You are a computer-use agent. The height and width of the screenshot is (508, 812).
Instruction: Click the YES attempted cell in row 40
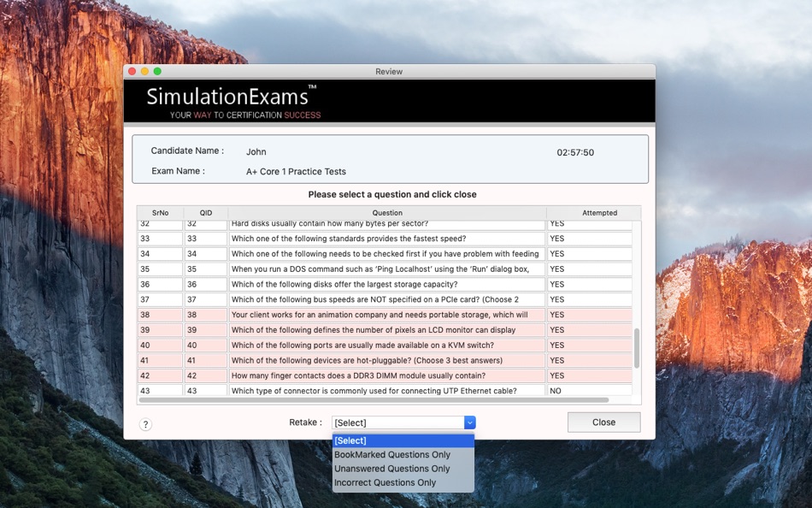tap(589, 346)
